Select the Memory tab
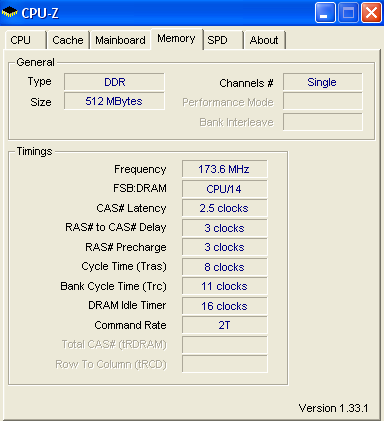This screenshot has height=421, width=384. coord(176,39)
